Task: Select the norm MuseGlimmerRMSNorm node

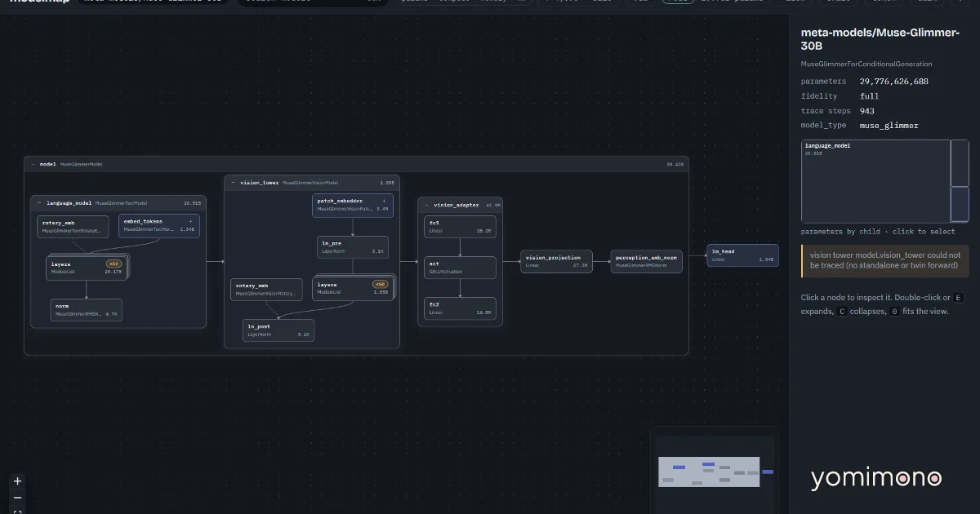Action: click(86, 310)
